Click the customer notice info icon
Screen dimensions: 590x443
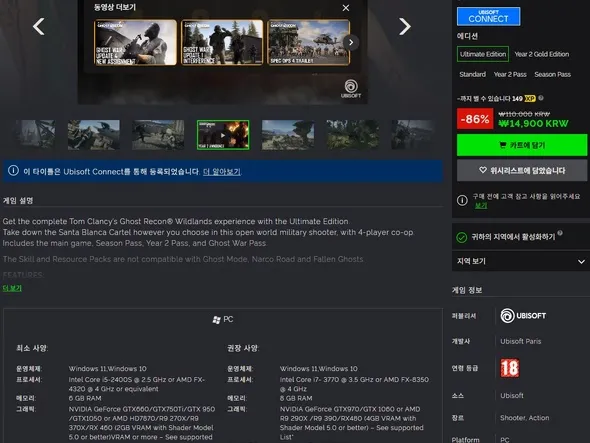pyautogui.click(x=462, y=200)
